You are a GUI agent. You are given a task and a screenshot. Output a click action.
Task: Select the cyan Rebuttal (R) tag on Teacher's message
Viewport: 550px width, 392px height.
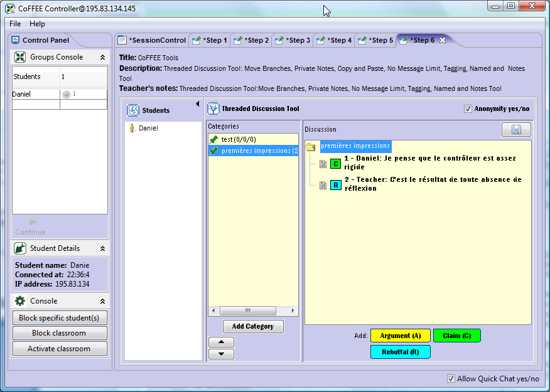tap(336, 185)
